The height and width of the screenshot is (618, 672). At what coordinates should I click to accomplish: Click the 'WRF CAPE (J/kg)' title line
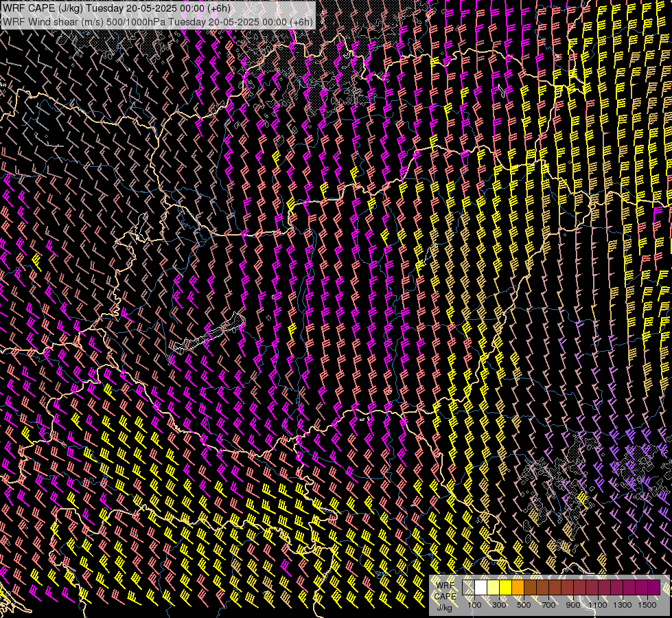click(x=117, y=8)
